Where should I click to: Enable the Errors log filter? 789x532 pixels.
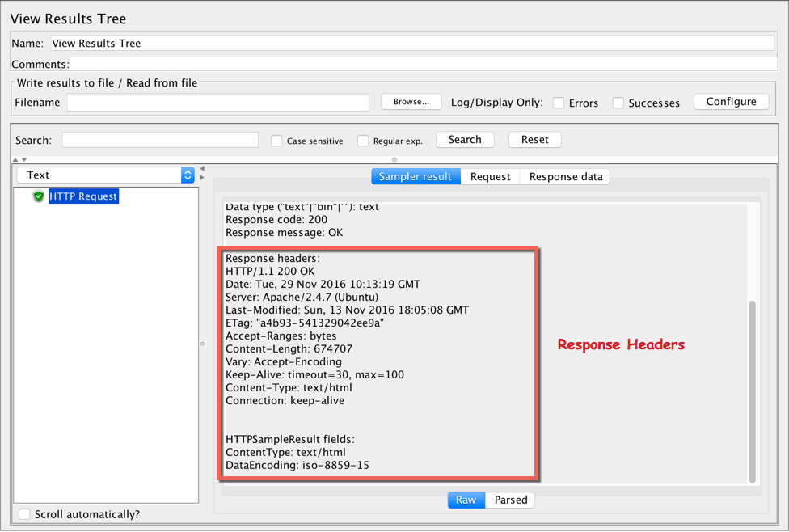pos(558,103)
